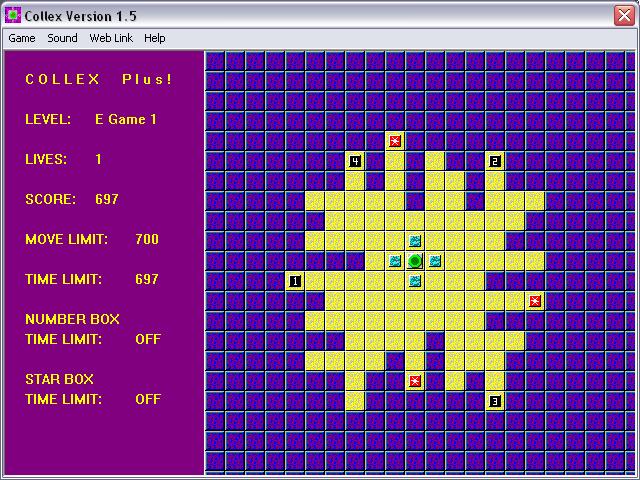Image resolution: width=640 pixels, height=480 pixels.
Task: Click the 'LEVEL:' label
Action: (x=48, y=119)
